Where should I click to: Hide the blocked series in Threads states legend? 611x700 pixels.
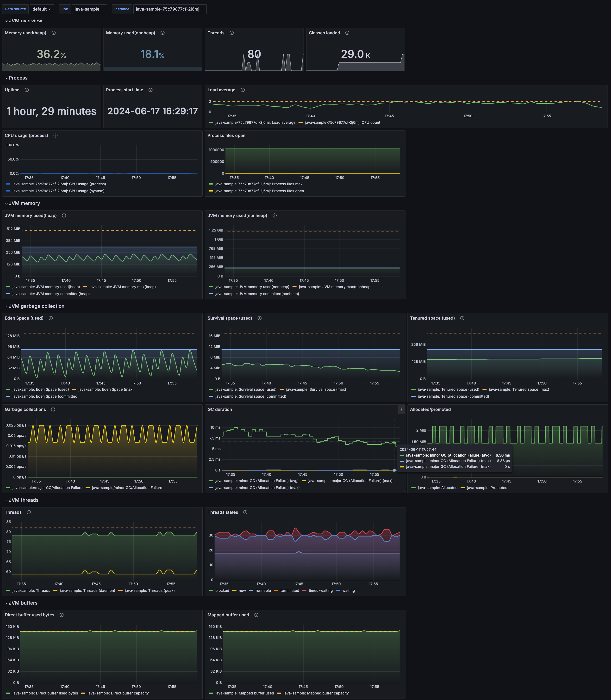point(222,591)
